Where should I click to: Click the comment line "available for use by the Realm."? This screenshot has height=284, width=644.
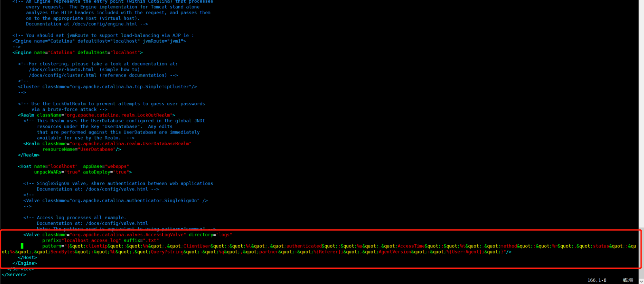click(86, 138)
